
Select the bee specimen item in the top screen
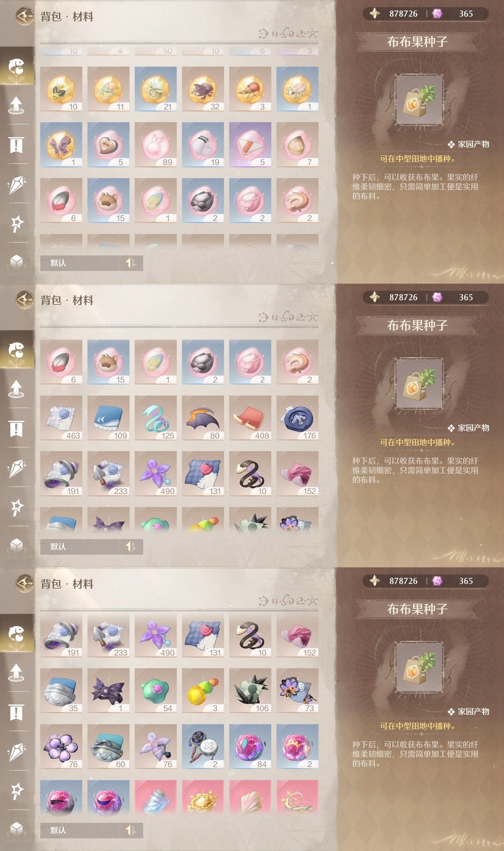pyautogui.click(x=61, y=89)
